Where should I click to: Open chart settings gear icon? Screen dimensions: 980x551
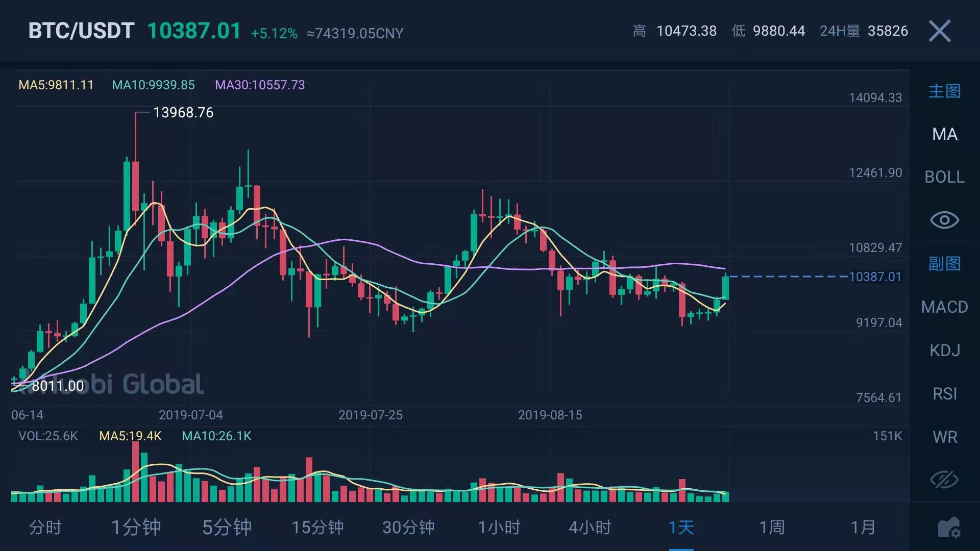click(948, 528)
